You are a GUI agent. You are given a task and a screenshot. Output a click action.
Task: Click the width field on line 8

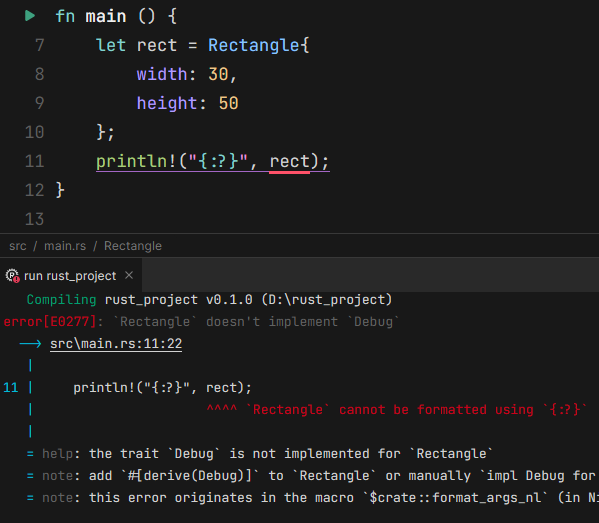point(162,74)
